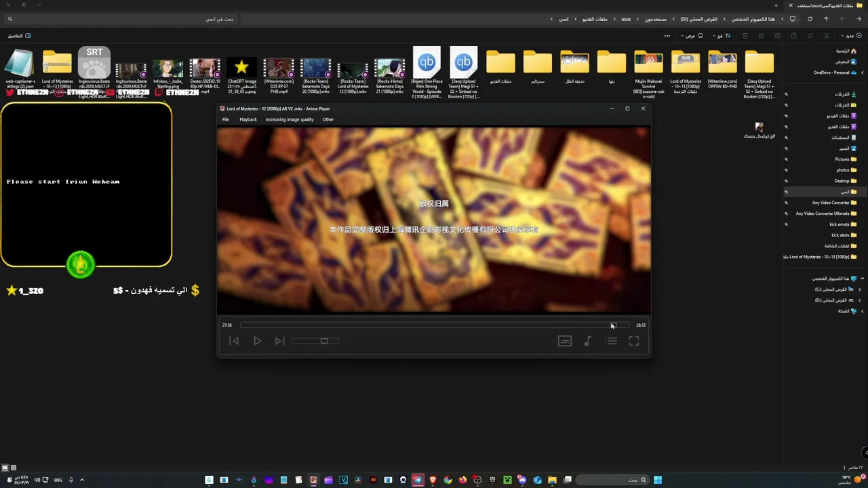Click مستخدمون breadcrumb in address bar
868x488 pixels.
click(656, 19)
